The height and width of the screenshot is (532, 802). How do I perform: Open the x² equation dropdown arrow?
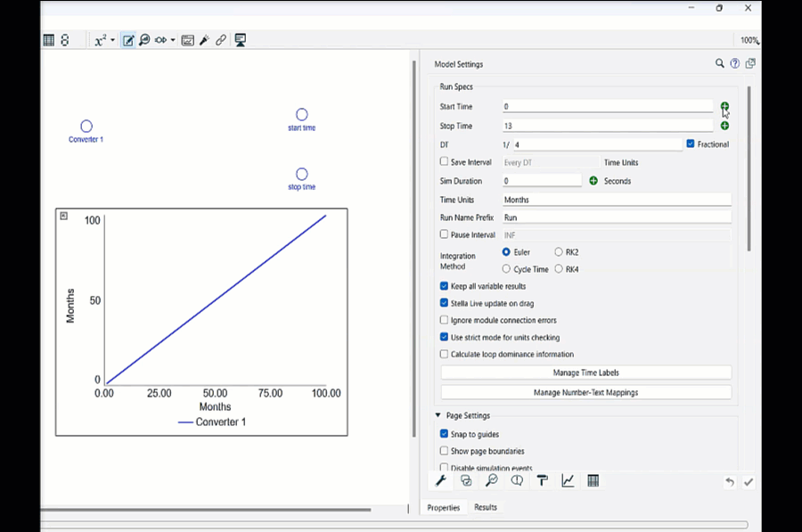[113, 41]
